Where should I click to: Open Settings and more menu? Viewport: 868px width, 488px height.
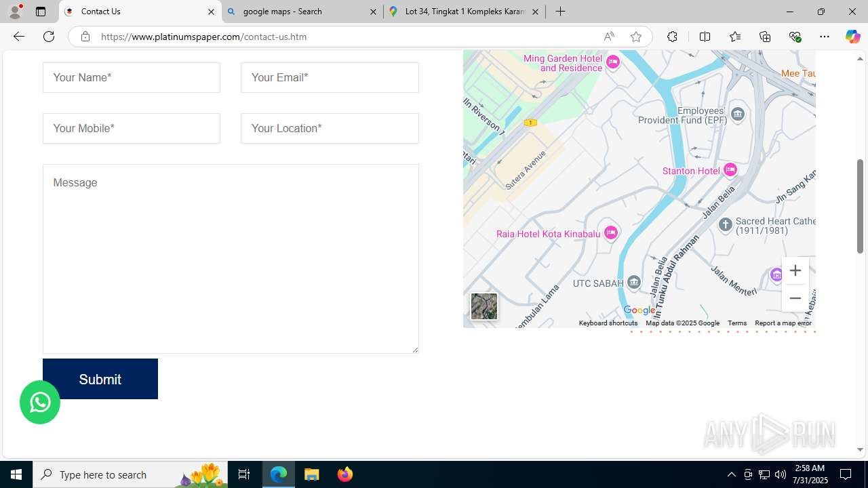pos(825,37)
